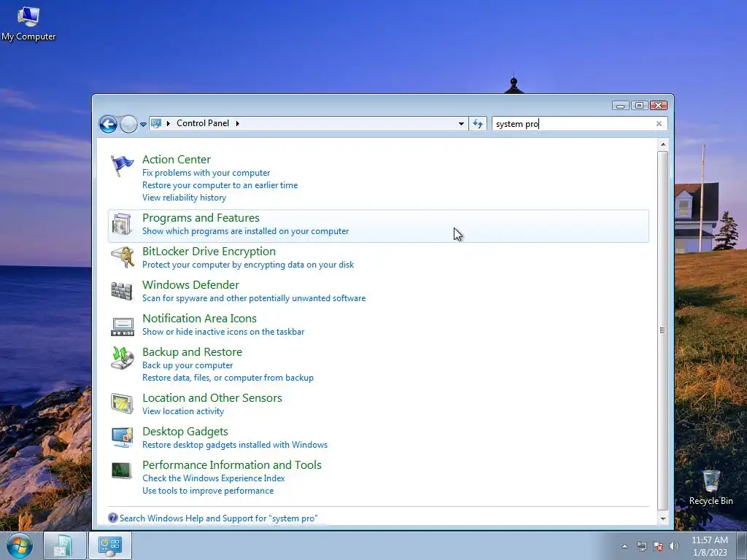Clear the search box with the X
The image size is (747, 560).
point(659,124)
